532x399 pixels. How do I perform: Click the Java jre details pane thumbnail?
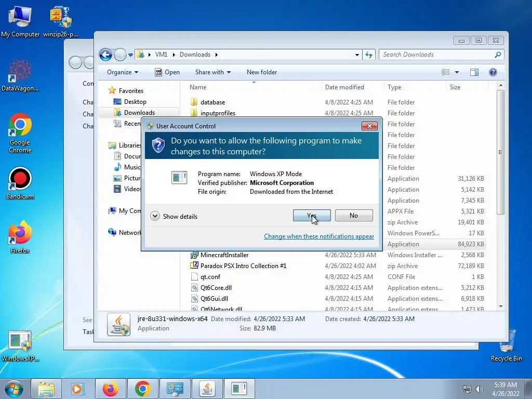click(x=119, y=324)
